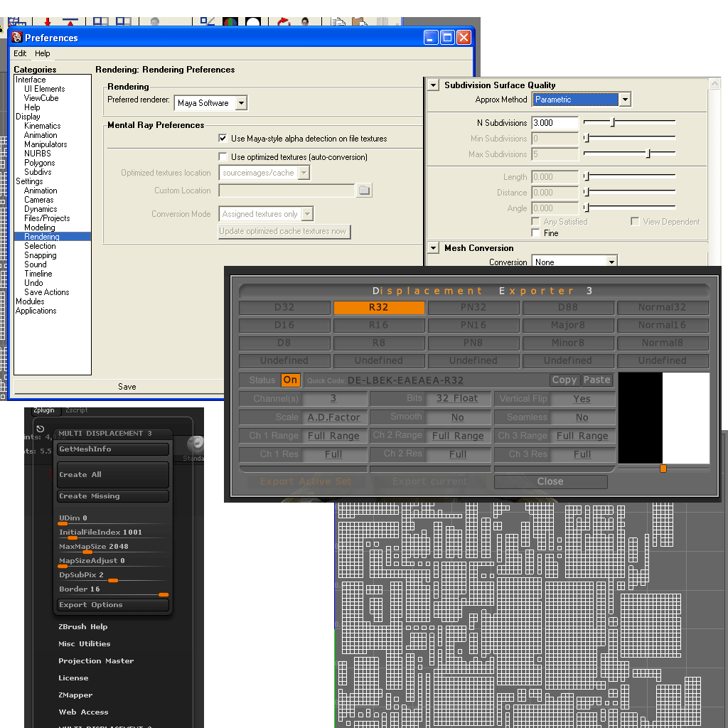The image size is (728, 728).
Task: Toggle Use Maya-style alpha detection checkbox
Action: click(223, 139)
